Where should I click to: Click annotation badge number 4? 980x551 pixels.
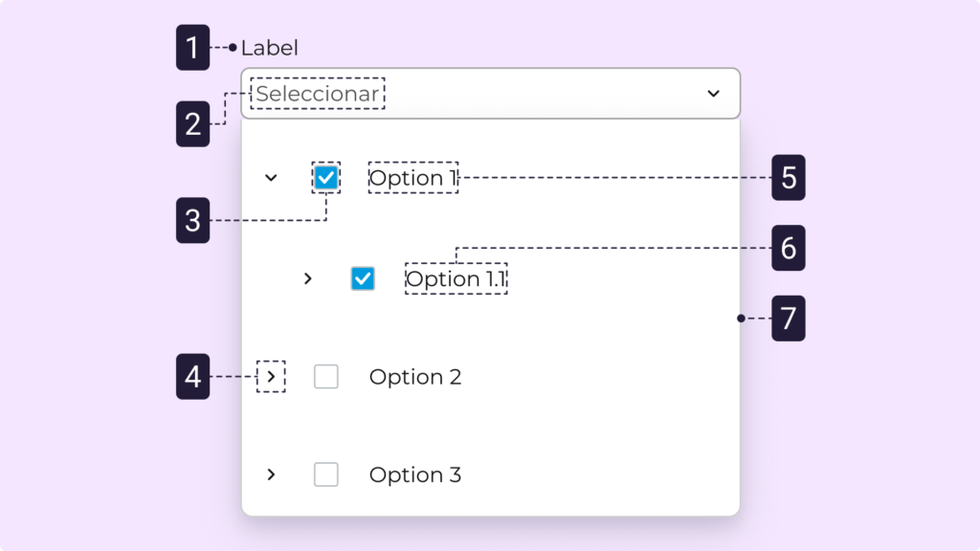click(192, 377)
